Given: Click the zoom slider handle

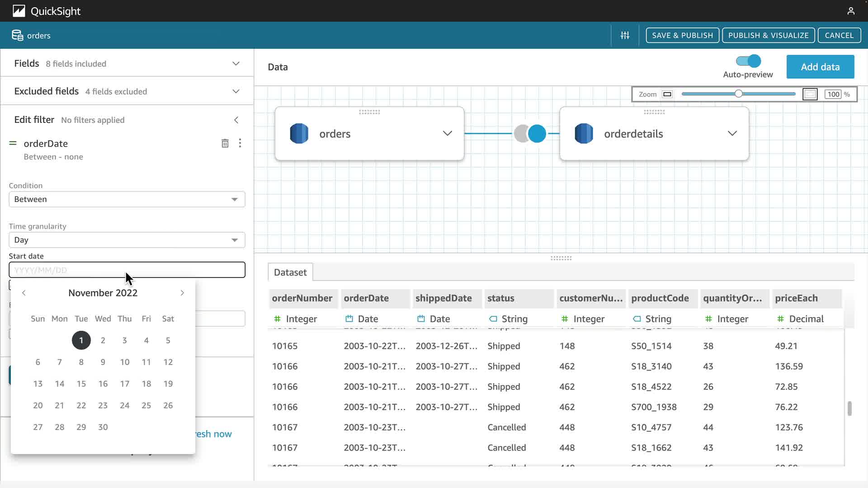Looking at the screenshot, I should 738,94.
